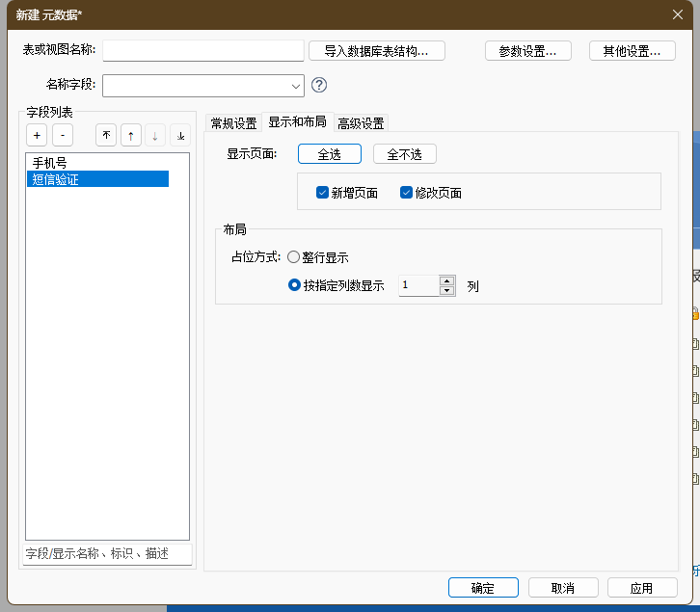
Task: Select the 整行显示 radio option
Action: [294, 257]
